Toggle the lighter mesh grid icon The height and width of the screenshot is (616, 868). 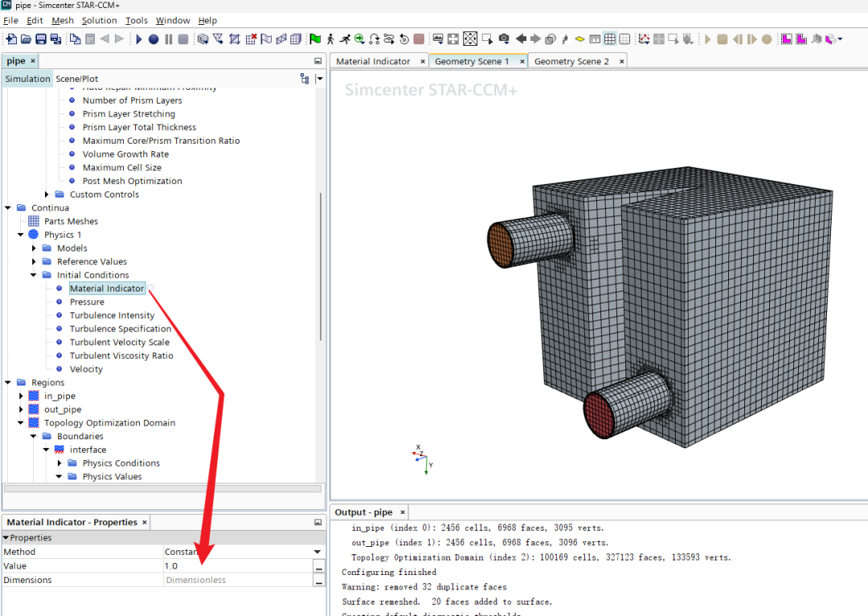tap(624, 39)
